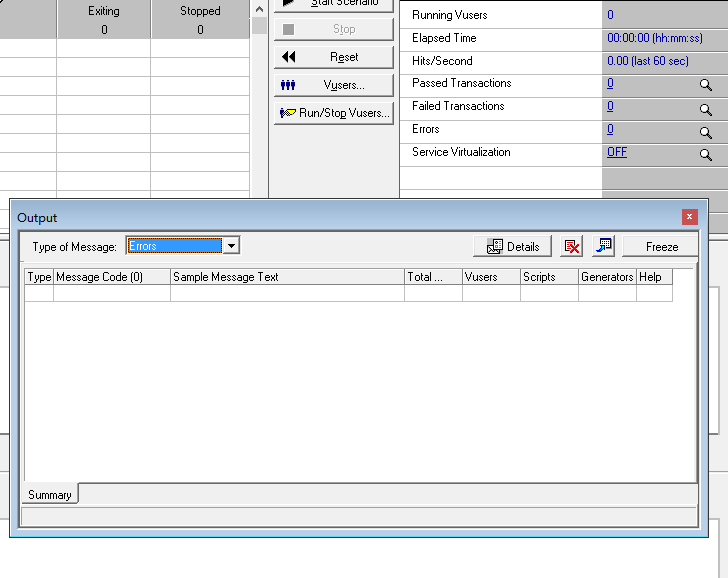This screenshot has width=728, height=578.
Task: Click the Service Virtualization label
Action: click(x=461, y=152)
